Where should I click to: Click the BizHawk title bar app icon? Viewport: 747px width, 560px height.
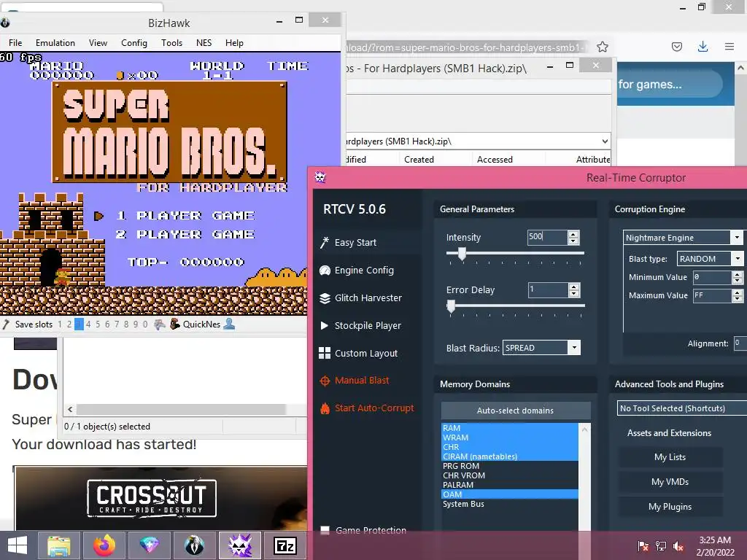point(5,23)
